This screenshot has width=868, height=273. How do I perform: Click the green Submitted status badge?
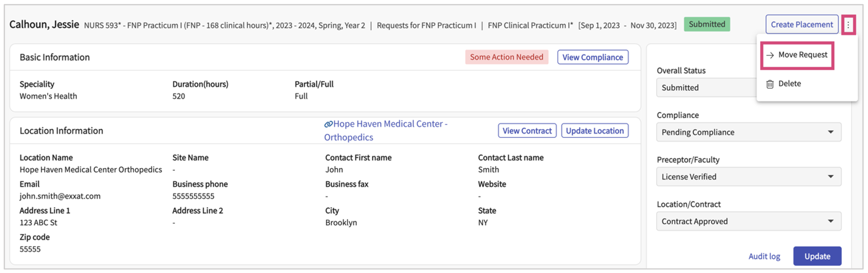tap(707, 25)
